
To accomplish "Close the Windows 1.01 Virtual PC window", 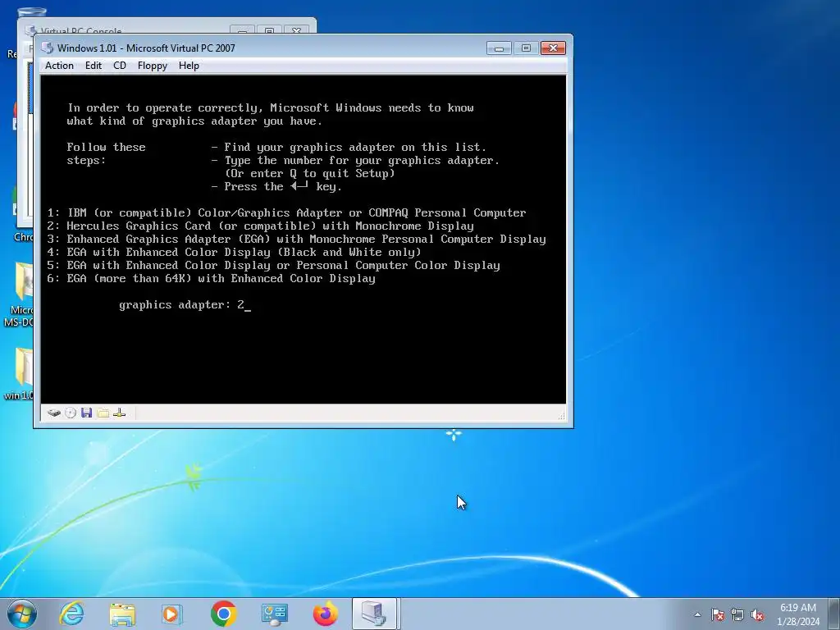I will pyautogui.click(x=554, y=48).
